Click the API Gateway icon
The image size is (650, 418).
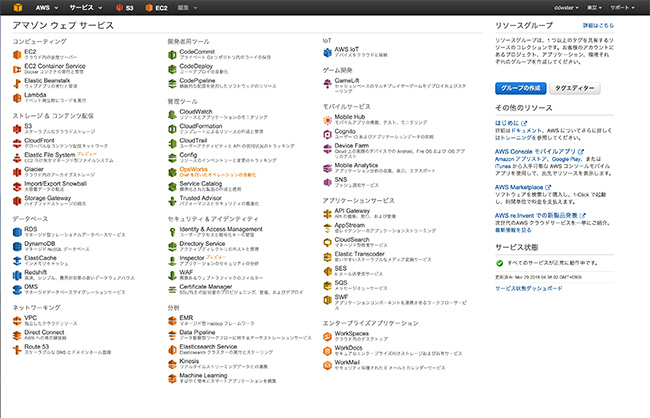(x=327, y=214)
